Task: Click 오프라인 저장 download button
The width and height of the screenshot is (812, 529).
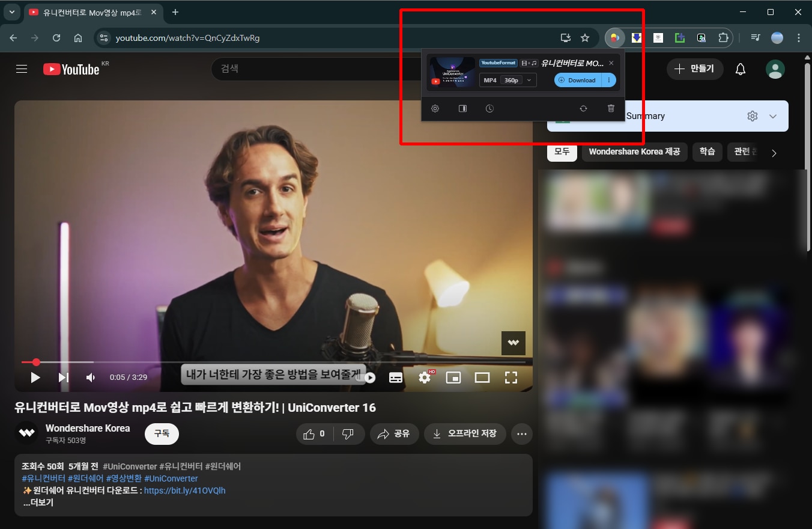Action: tap(465, 433)
